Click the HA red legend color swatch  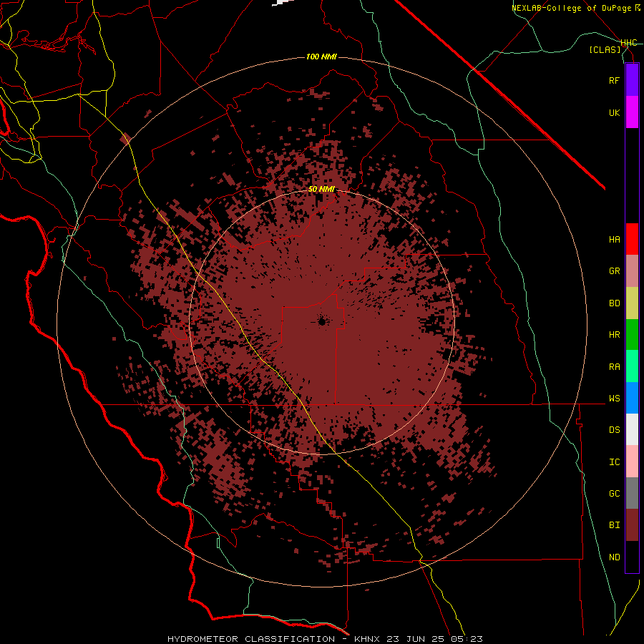point(632,239)
